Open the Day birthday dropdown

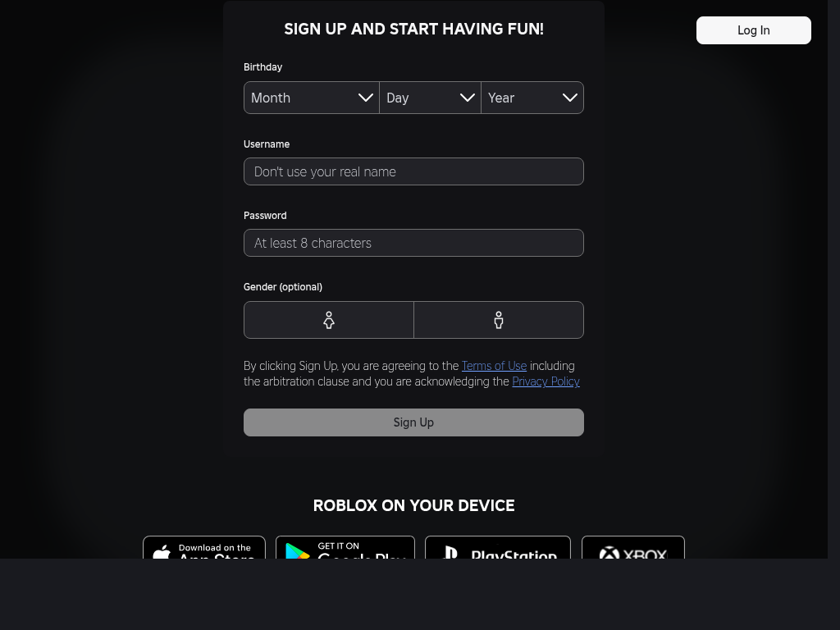tap(430, 98)
